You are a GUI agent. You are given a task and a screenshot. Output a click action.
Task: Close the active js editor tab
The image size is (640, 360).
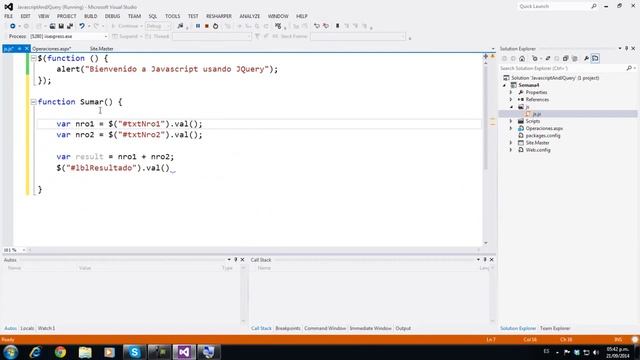click(27, 49)
